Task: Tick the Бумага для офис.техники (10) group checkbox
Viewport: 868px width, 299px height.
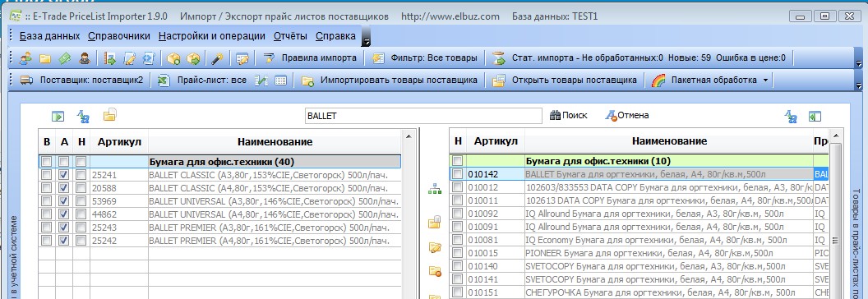Action: (x=458, y=161)
